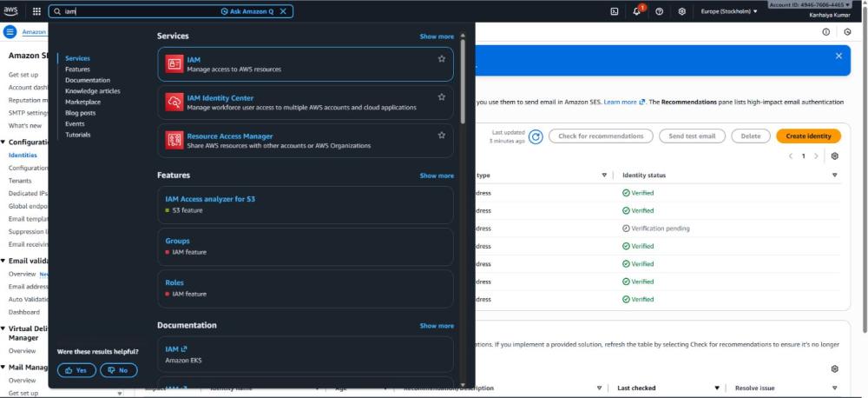This screenshot has height=398, width=868.
Task: Click the IAM Identity Center service icon
Action: coord(174,103)
